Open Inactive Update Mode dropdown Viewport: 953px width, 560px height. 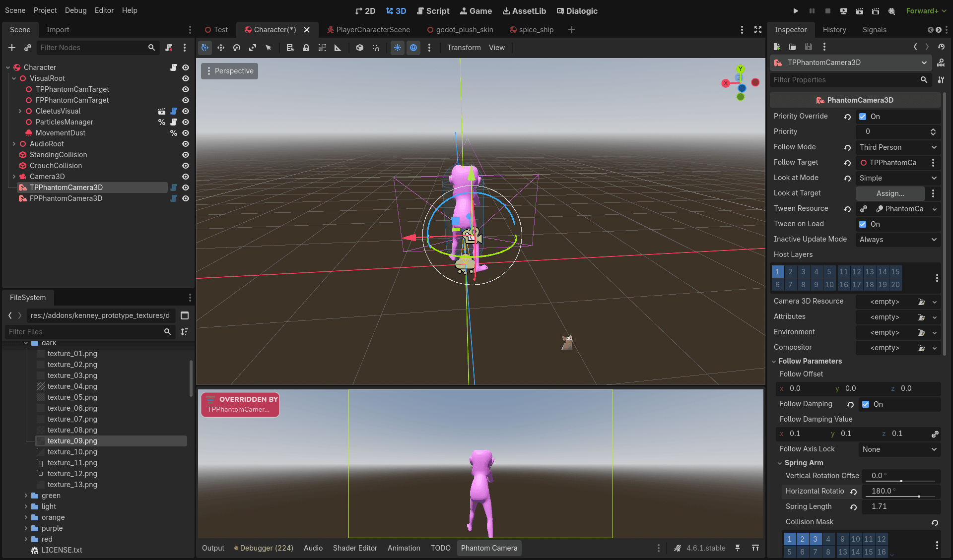coord(898,240)
